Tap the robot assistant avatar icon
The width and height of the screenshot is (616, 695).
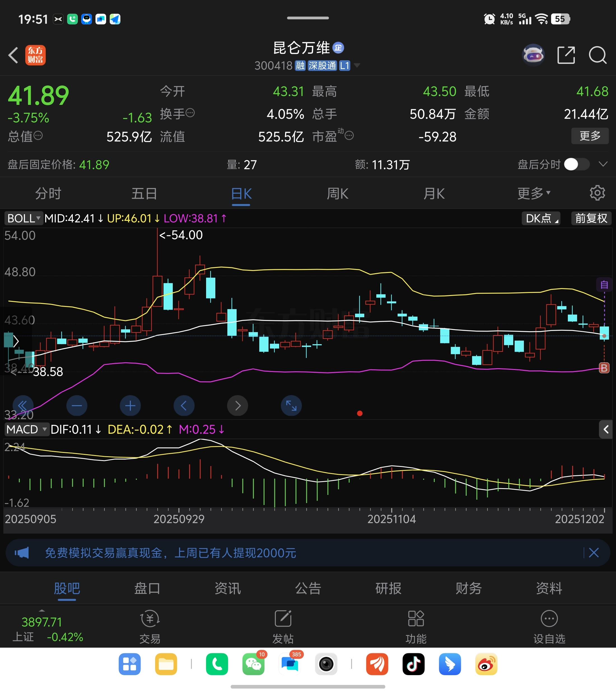pyautogui.click(x=533, y=55)
